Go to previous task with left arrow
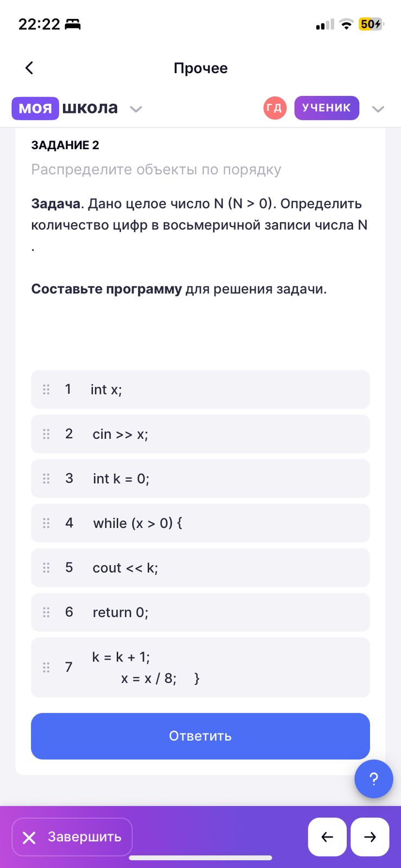 [327, 837]
